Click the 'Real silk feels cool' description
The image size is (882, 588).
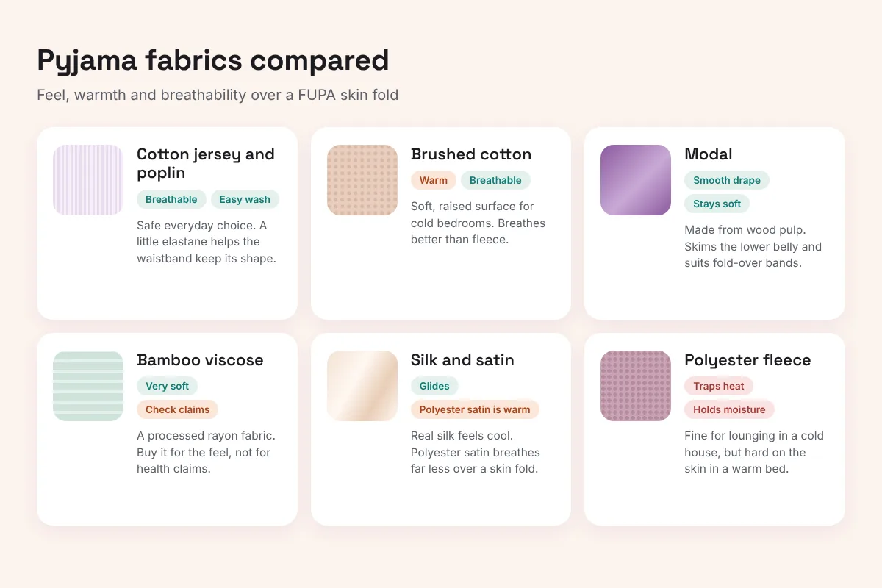(x=476, y=452)
